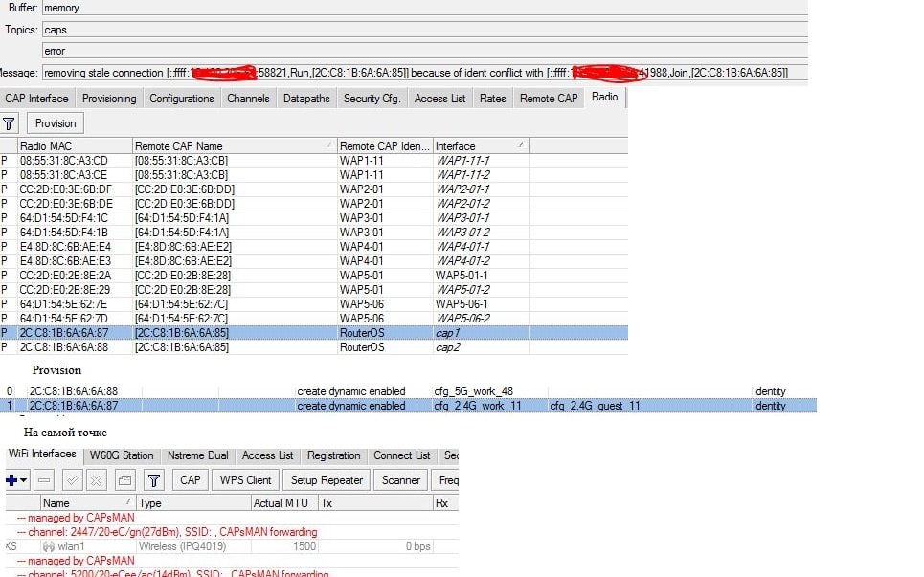
Task: Click the Provision button
Action: [56, 123]
